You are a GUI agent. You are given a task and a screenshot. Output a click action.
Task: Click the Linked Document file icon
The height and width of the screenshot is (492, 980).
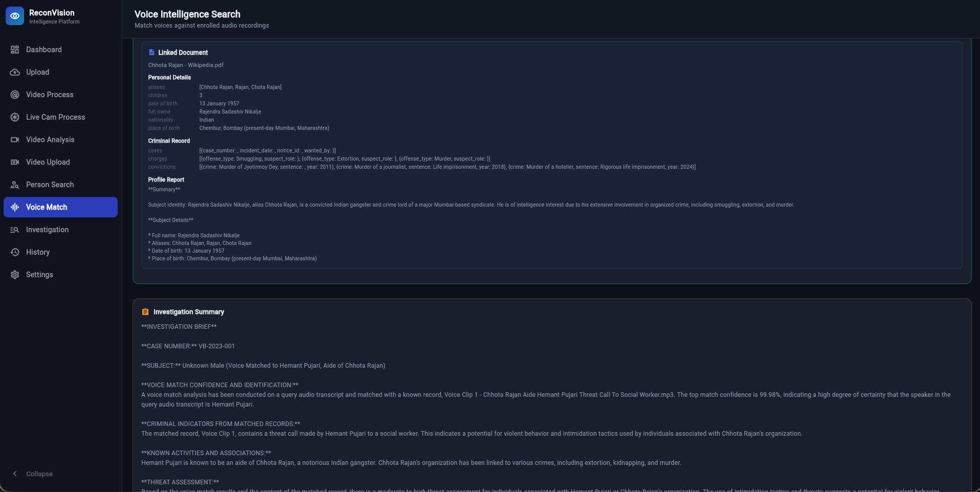151,52
